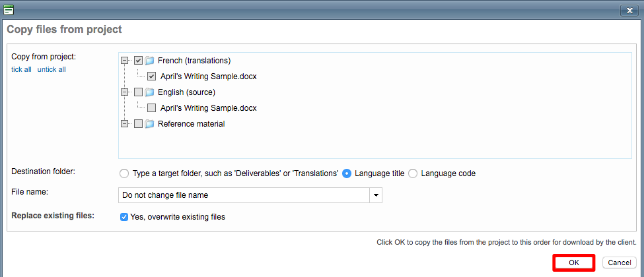Collapse the English (source) tree node
Image resolution: width=644 pixels, height=277 pixels.
click(125, 92)
